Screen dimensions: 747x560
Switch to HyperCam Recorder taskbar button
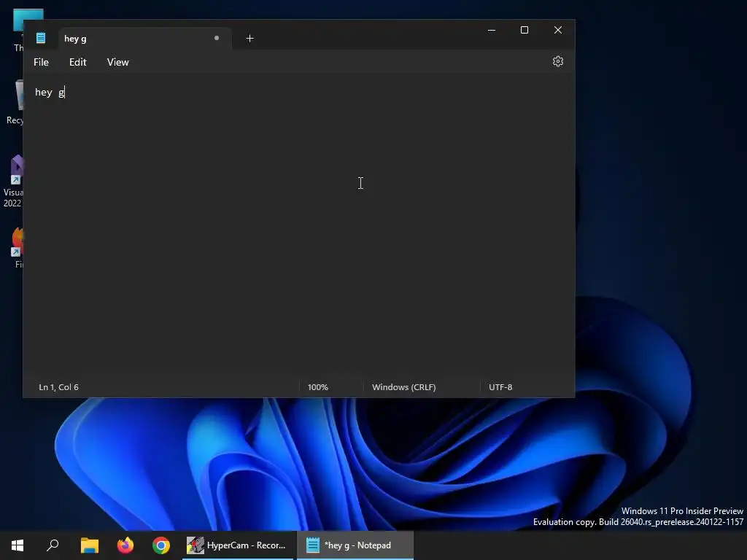(x=237, y=545)
